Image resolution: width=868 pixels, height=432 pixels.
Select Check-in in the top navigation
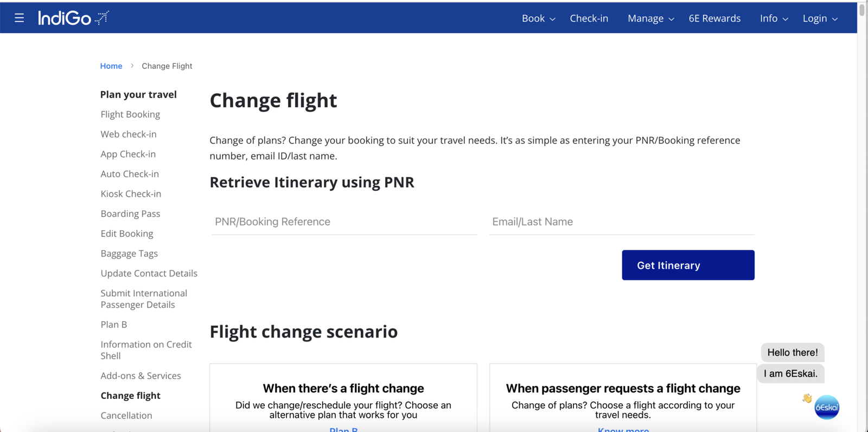(x=589, y=18)
